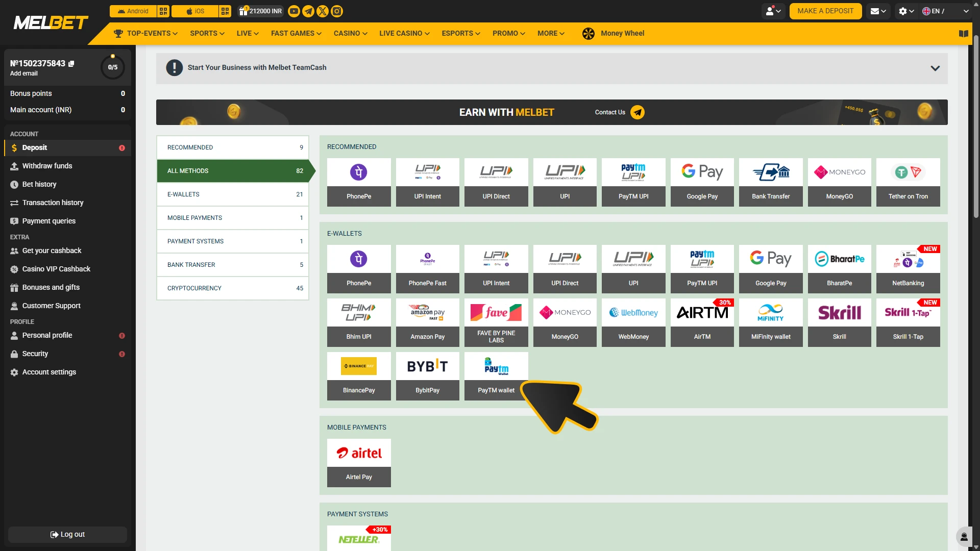
Task: Choose BinancePay method
Action: click(359, 376)
